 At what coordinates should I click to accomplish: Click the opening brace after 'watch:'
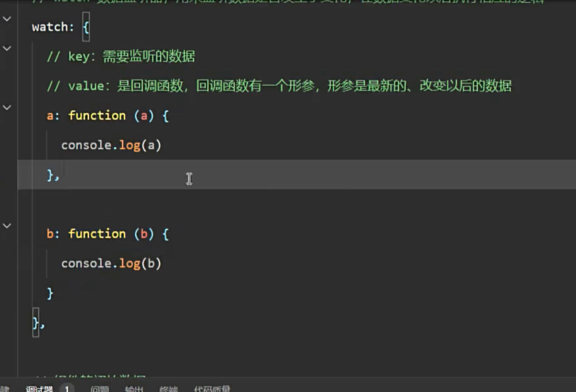click(x=86, y=27)
